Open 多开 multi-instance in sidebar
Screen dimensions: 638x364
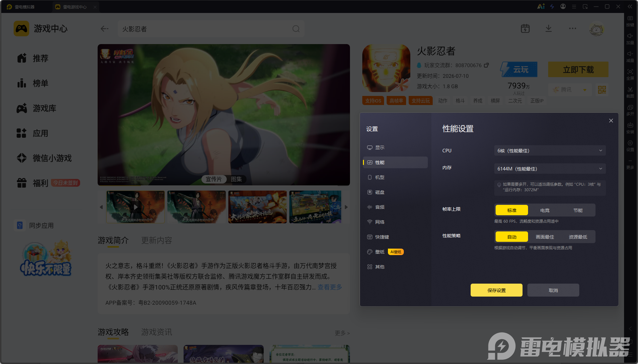pyautogui.click(x=630, y=111)
